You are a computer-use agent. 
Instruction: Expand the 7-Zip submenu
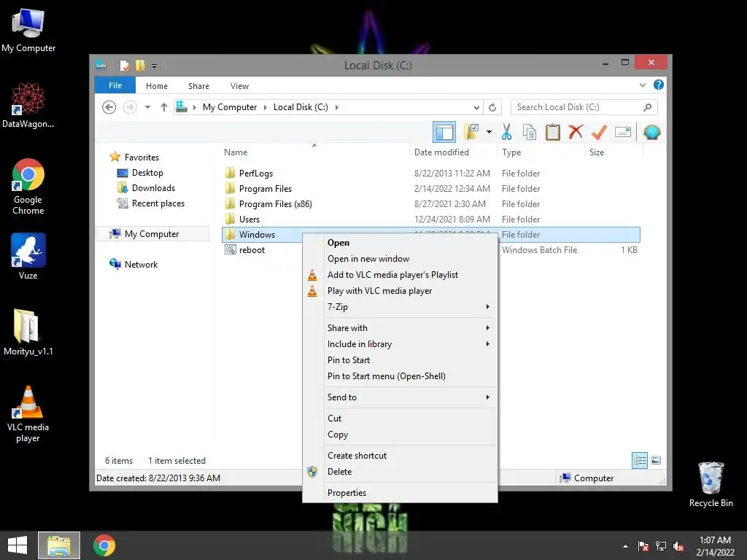click(x=400, y=307)
